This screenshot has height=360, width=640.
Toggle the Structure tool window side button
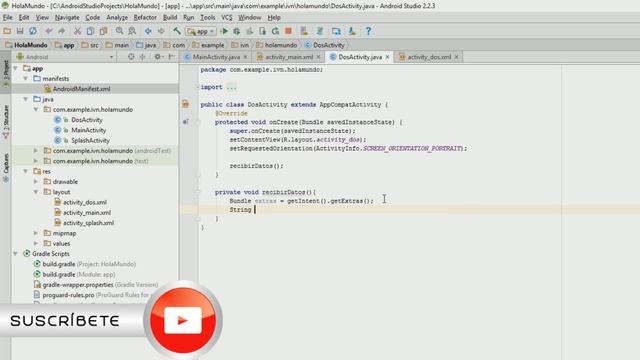pyautogui.click(x=6, y=122)
